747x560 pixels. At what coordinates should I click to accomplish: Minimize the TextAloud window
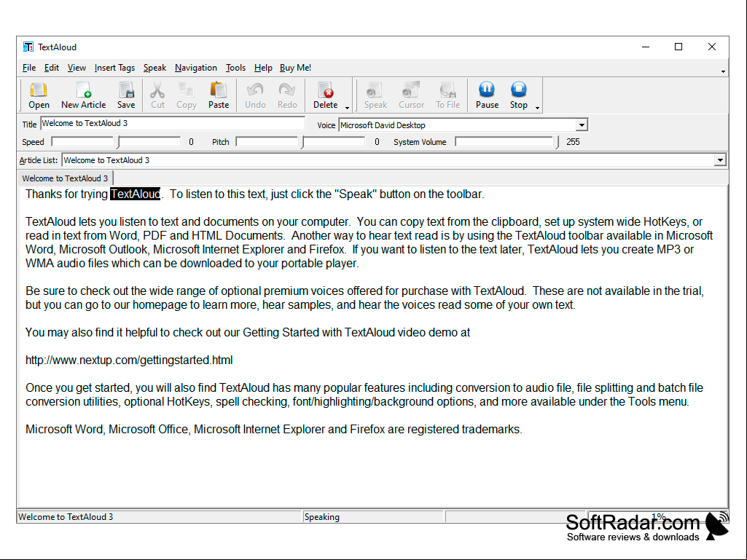point(646,47)
